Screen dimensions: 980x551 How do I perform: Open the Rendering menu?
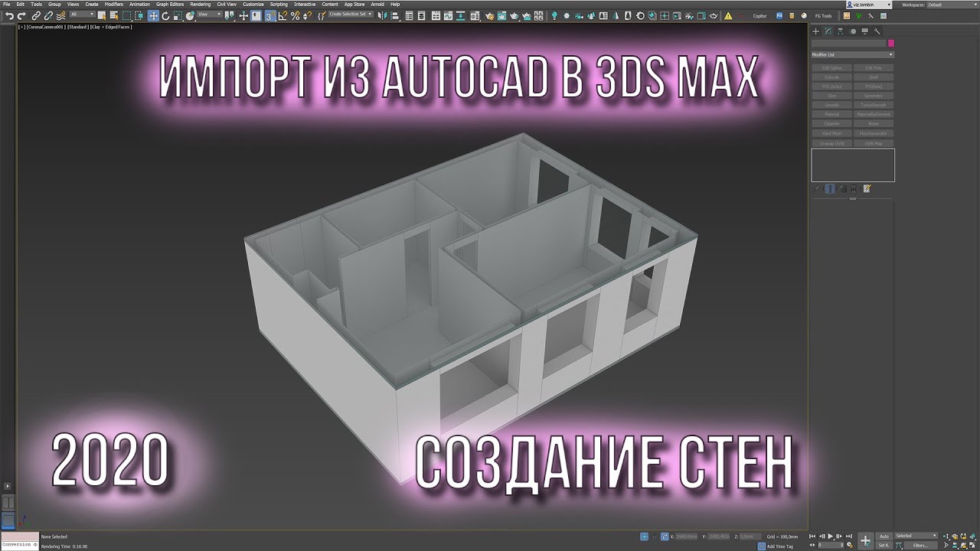point(201,5)
